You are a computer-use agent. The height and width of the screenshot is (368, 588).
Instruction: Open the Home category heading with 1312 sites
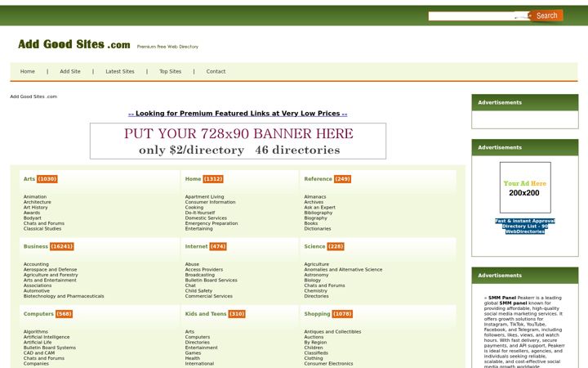(193, 179)
